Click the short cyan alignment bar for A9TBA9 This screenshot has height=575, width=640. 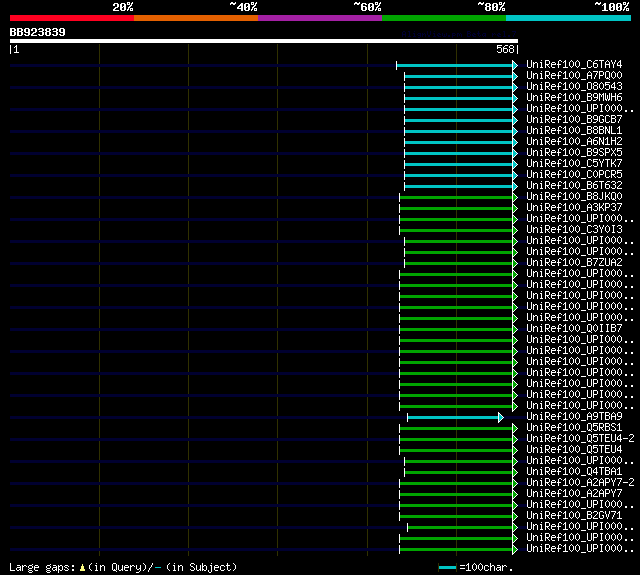pos(453,417)
